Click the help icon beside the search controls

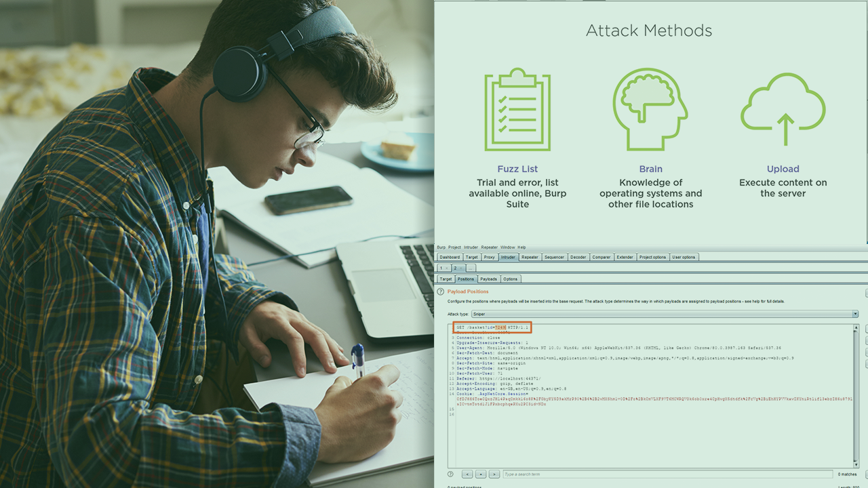[x=450, y=474]
